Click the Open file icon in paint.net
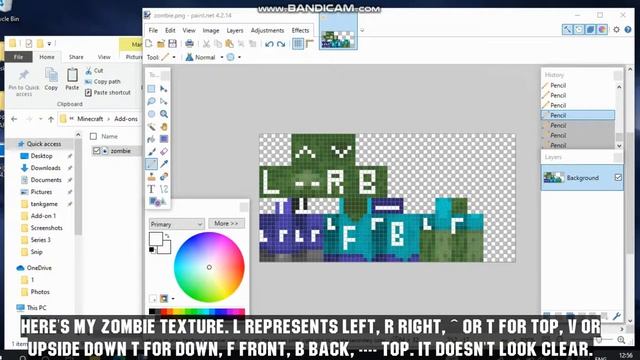Viewport: 640px width, 360px height. pyautogui.click(x=161, y=44)
